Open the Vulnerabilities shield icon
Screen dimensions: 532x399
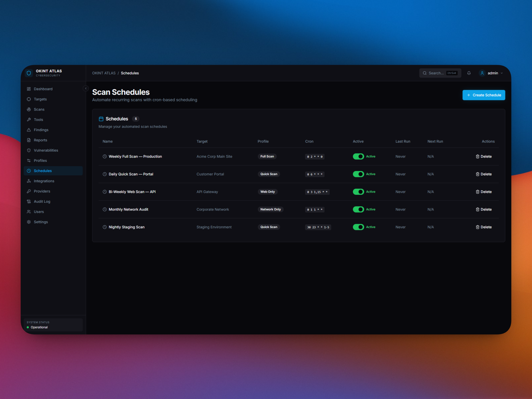(29, 150)
